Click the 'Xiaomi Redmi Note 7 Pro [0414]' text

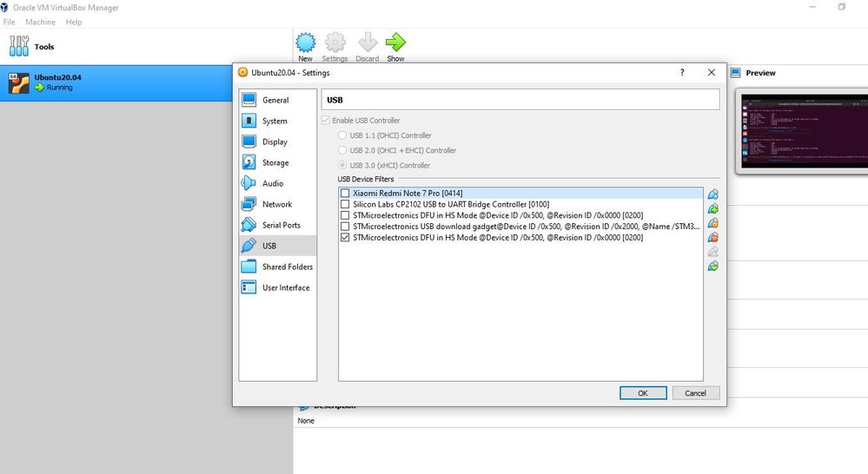407,193
